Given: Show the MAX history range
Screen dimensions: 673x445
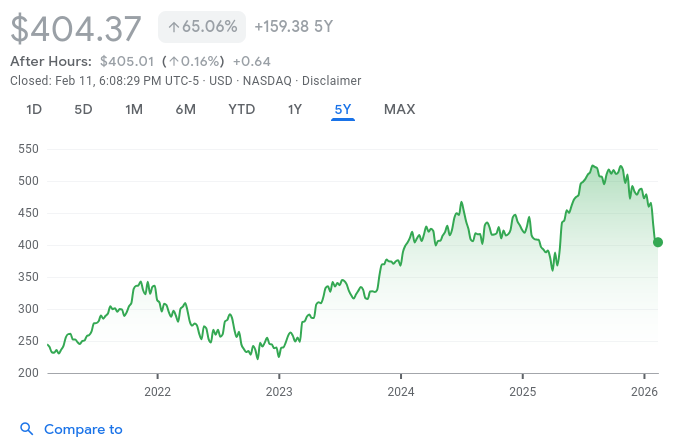Looking at the screenshot, I should (x=399, y=109).
